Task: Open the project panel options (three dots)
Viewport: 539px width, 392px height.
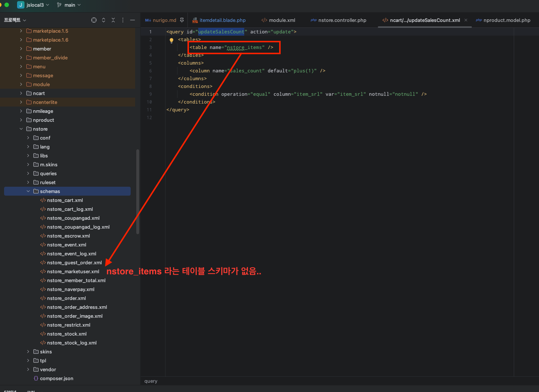Action: pyautogui.click(x=123, y=20)
